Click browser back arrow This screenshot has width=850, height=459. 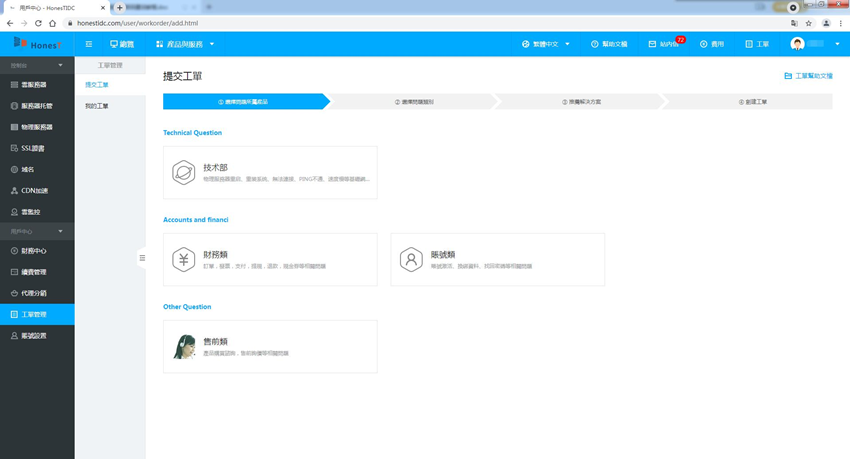click(10, 23)
